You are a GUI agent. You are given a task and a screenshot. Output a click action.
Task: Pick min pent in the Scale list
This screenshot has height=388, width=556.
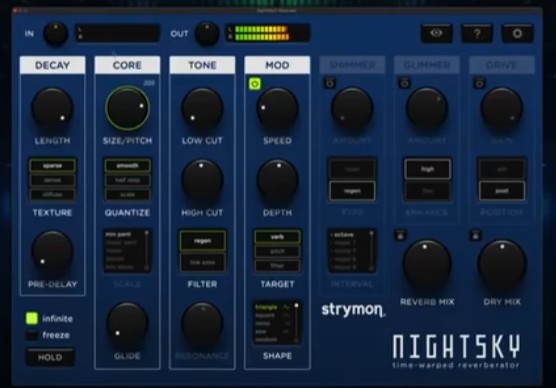(119, 234)
